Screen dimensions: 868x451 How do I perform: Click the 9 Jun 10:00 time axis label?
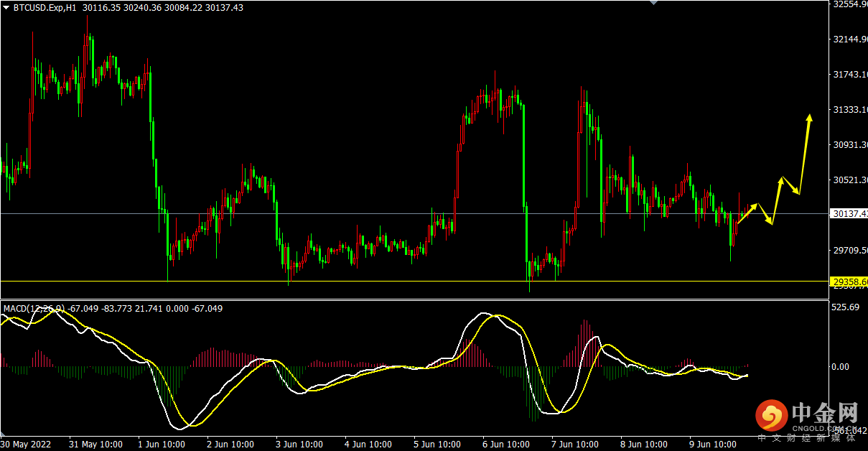point(714,444)
